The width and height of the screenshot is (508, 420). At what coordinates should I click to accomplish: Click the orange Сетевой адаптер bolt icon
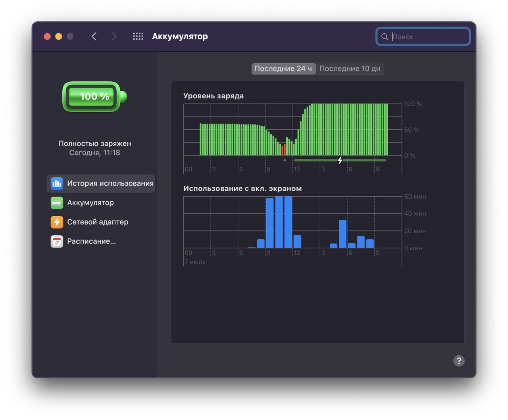click(57, 222)
